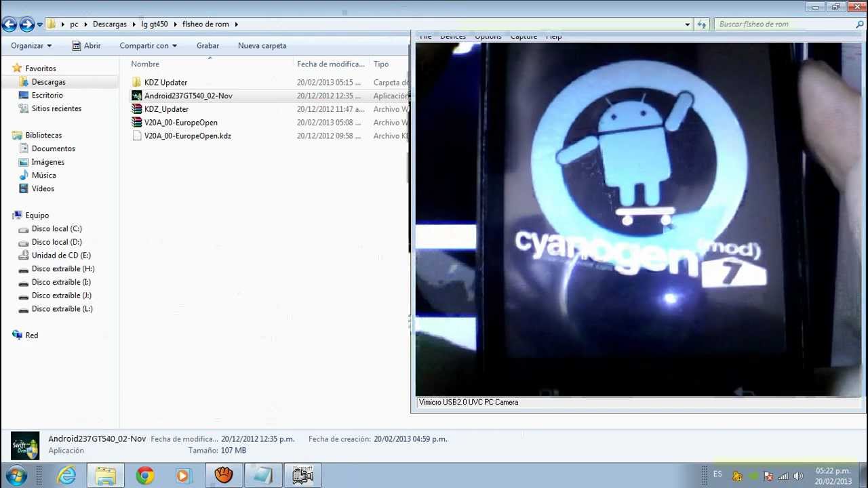Viewport: 868px width, 488px height.
Task: Sort by the Nombre column header
Action: pos(145,64)
